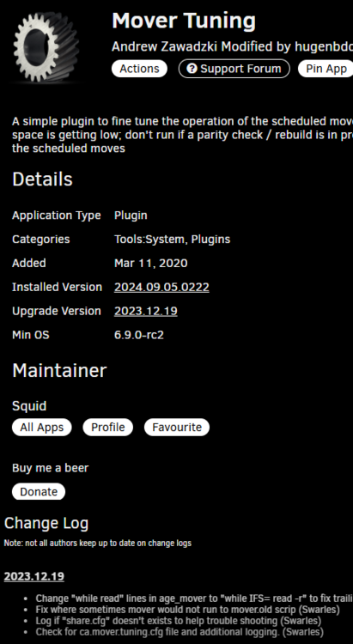The height and width of the screenshot is (644, 353).
Task: View the maintainer's Profile
Action: click(x=108, y=427)
